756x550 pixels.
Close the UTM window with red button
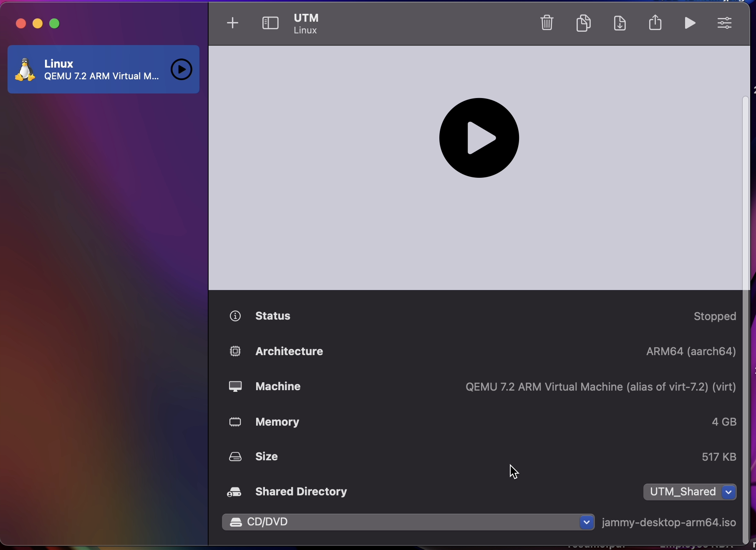tap(21, 24)
